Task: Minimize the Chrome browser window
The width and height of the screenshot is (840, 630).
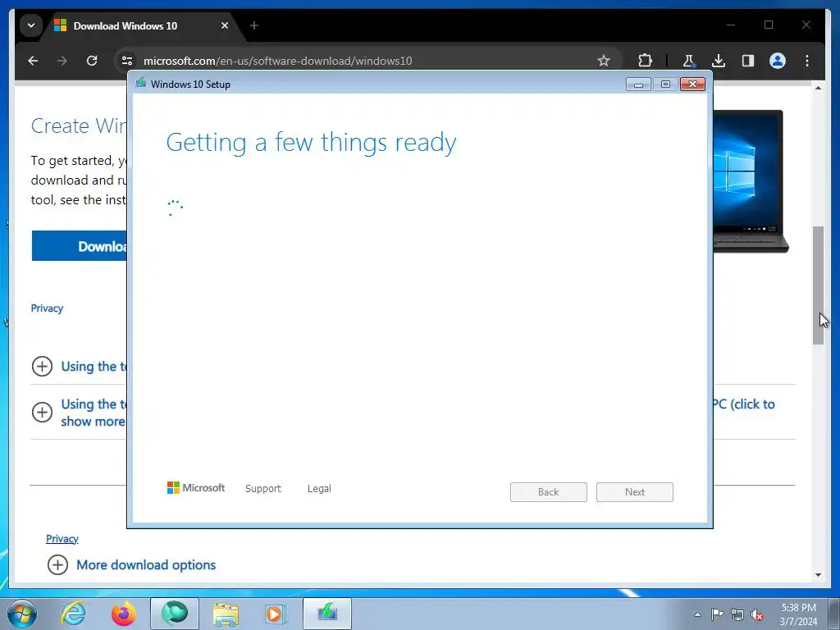Action: (731, 25)
